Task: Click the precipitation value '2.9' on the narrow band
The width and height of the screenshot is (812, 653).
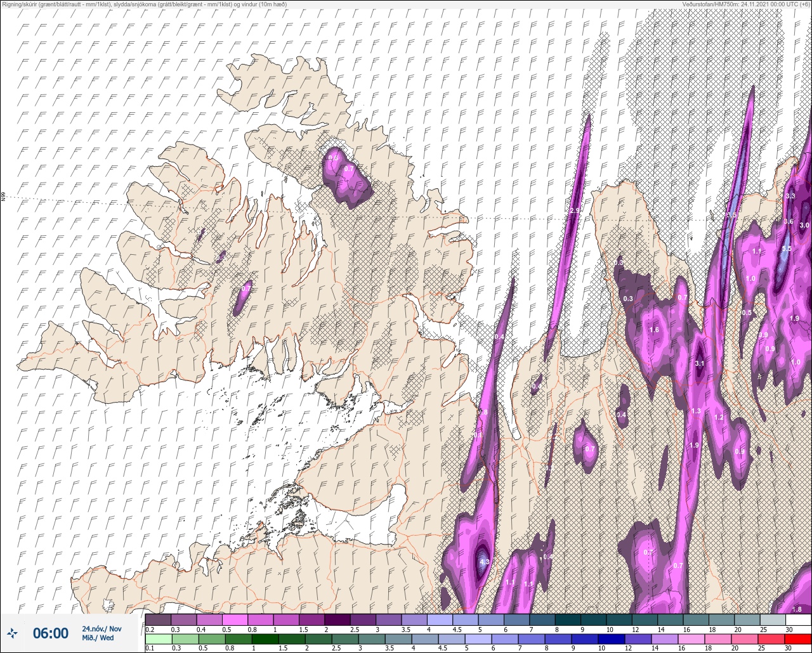Action: 575,210
